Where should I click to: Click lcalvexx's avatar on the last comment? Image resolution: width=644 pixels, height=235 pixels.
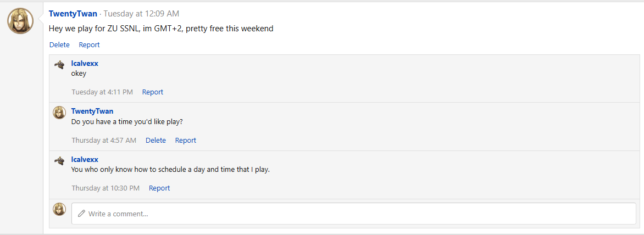[59, 160]
